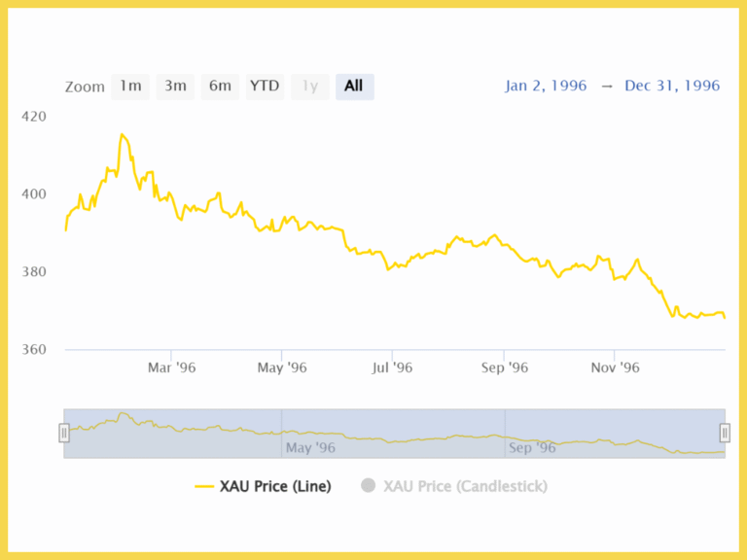Select the 3m zoom range button
The height and width of the screenshot is (560, 747).
175,87
